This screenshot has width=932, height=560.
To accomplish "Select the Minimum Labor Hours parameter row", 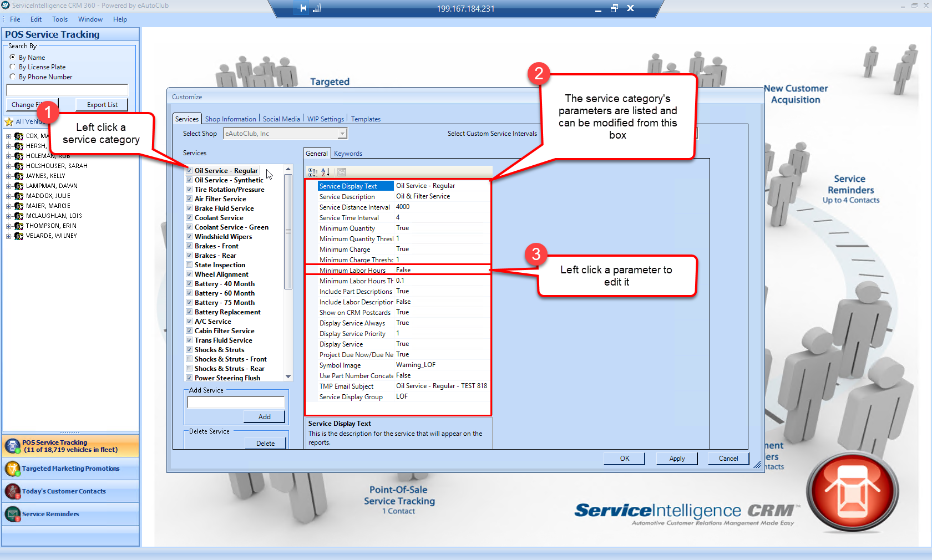I will [398, 271].
